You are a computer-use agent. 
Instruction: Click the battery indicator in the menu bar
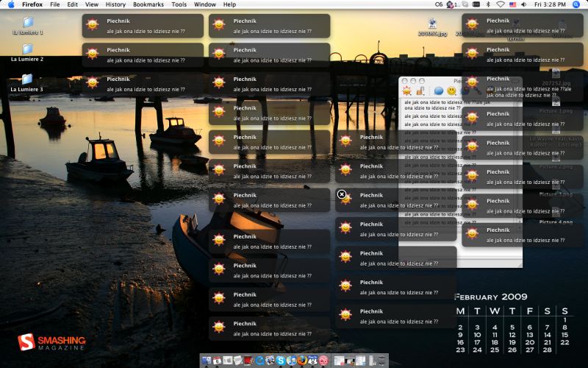(476, 4)
